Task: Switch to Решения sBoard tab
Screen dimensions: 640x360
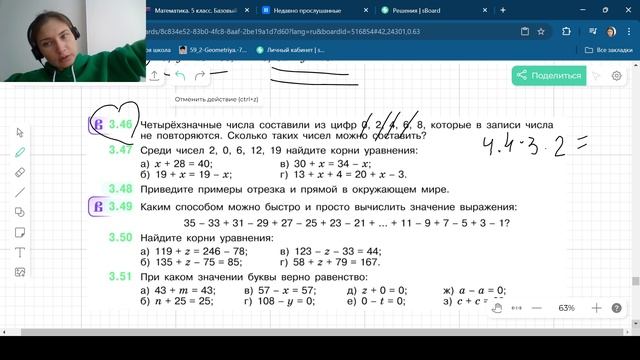Action: click(416, 11)
